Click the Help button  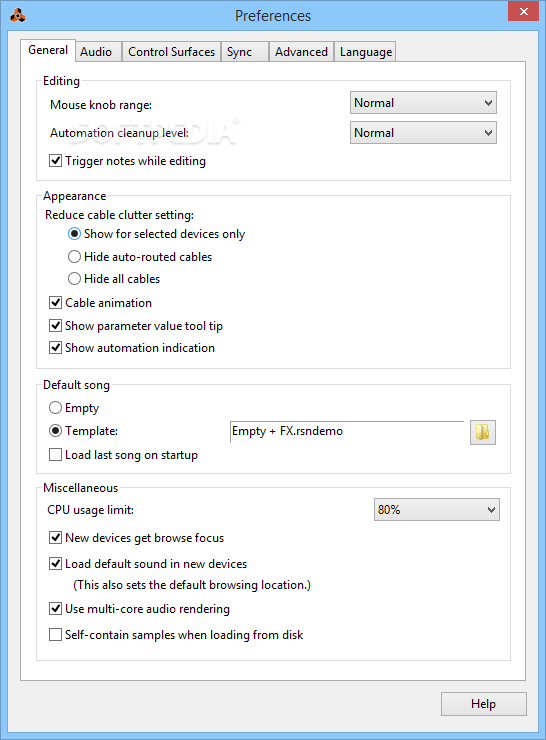(483, 704)
